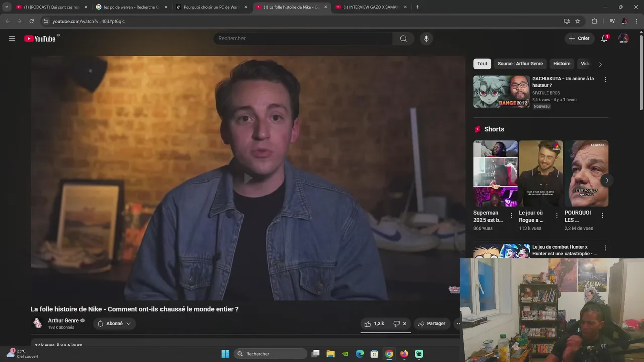Launch Microsoft Edge from taskbar
Screen dimensions: 644x362
coord(360,354)
